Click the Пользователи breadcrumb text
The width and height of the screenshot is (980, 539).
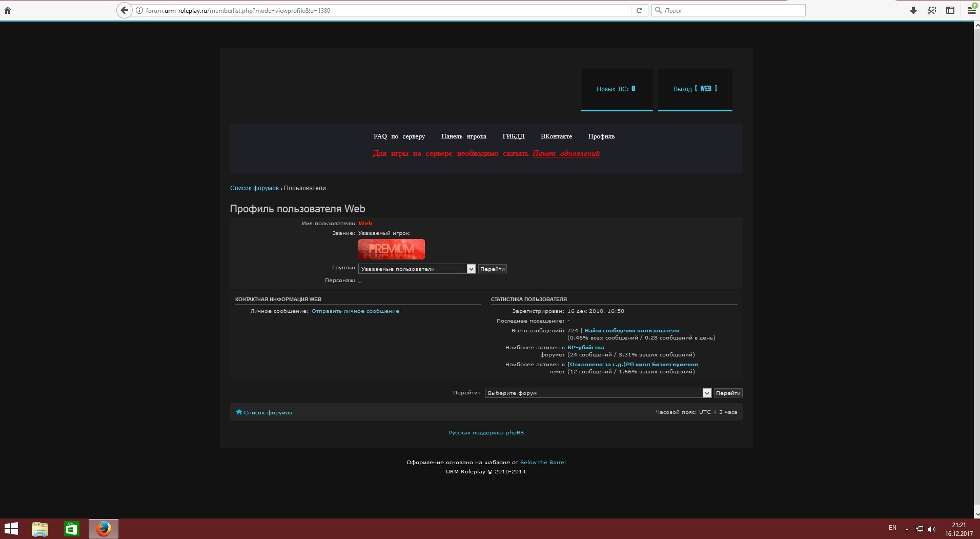(x=304, y=188)
